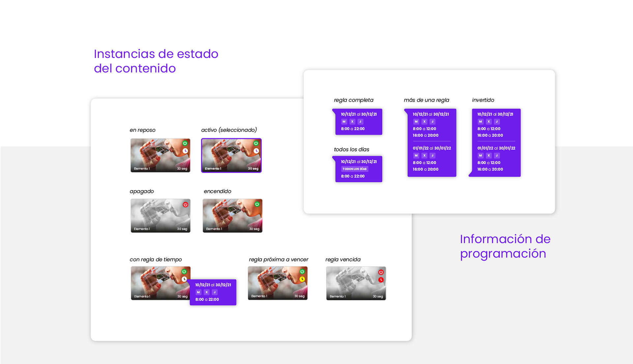Click red power icon on 'regla vencida' thumbnail
Screen dimensions: 633x364
381,272
